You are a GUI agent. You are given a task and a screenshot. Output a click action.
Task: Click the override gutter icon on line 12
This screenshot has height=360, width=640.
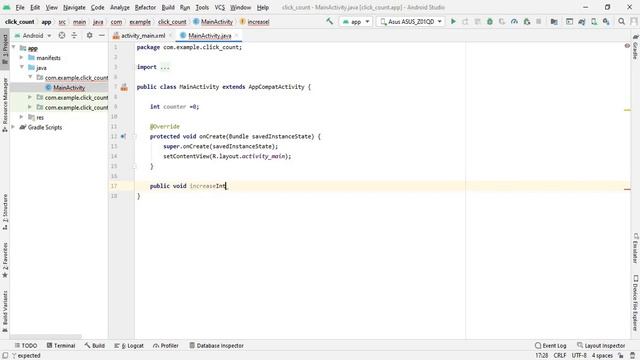123,136
